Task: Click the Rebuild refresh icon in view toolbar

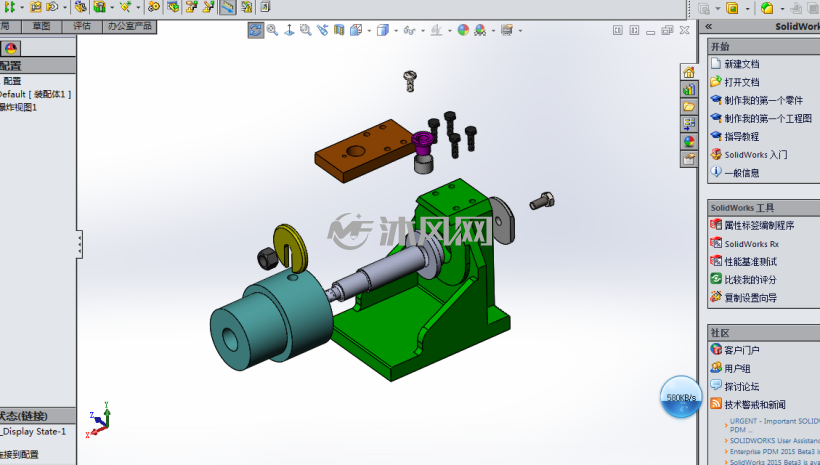Action: (255, 30)
